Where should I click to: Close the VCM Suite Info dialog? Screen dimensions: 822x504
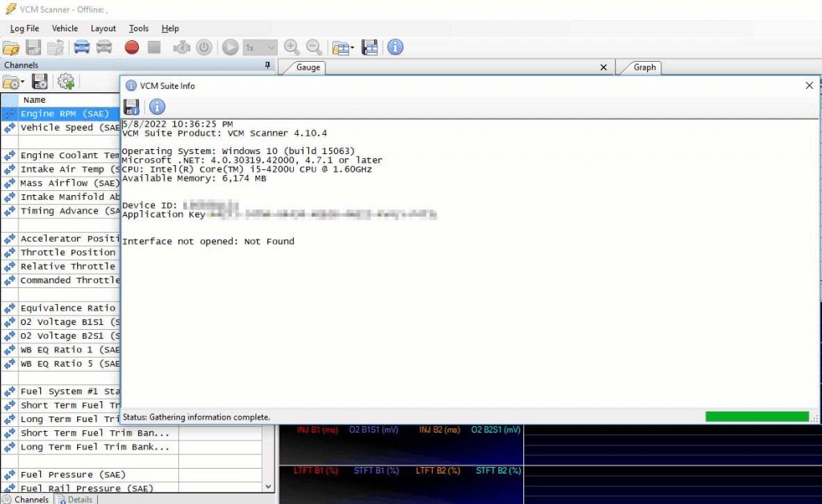click(x=809, y=85)
